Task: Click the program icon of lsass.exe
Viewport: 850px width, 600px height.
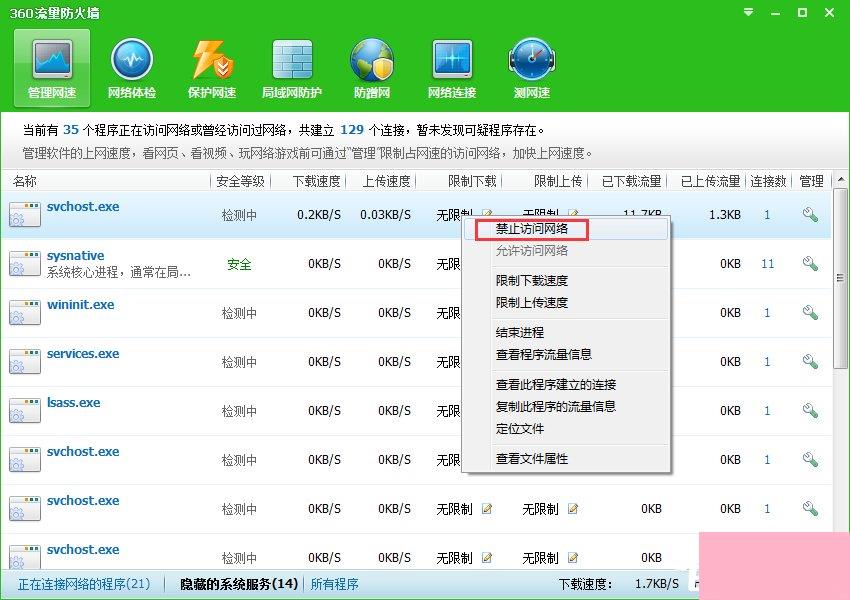Action: (25, 411)
